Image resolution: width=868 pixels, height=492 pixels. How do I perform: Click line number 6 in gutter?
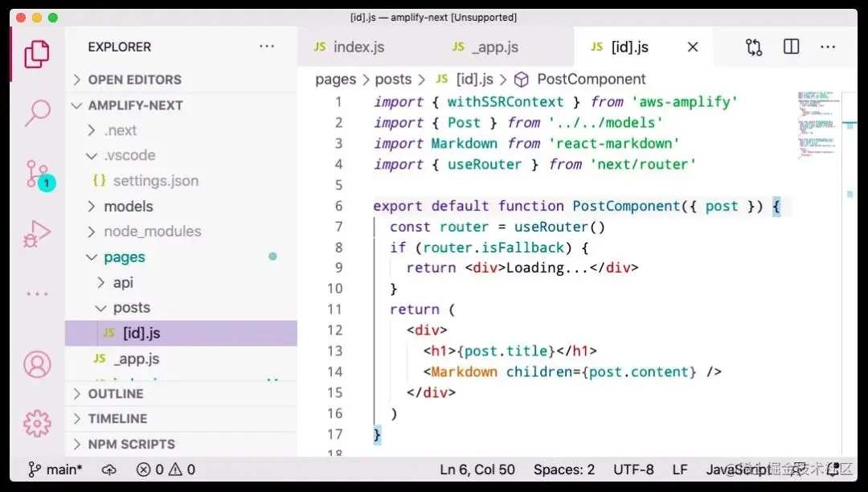tap(338, 206)
